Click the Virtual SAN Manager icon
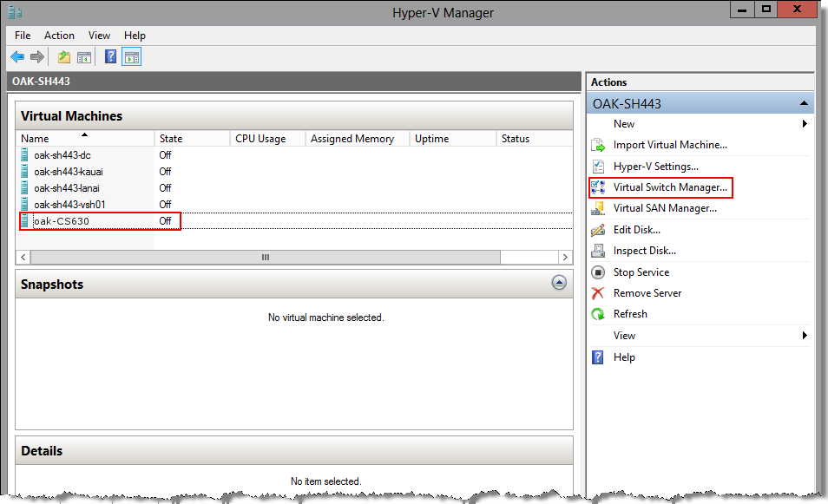 tap(598, 208)
